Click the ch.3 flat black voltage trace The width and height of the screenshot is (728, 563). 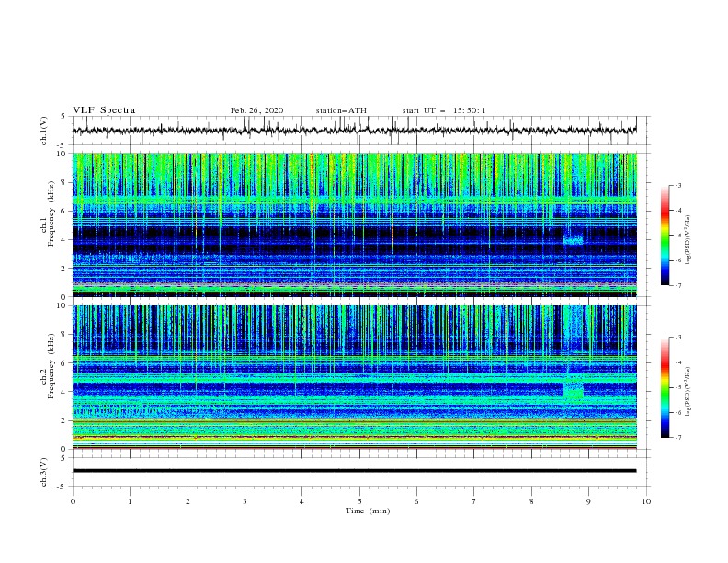point(354,471)
